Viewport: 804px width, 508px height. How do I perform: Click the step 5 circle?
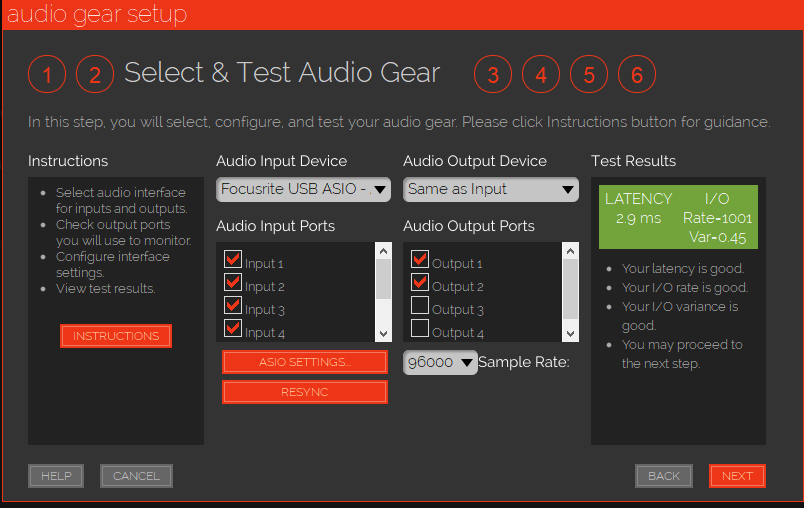[x=589, y=75]
